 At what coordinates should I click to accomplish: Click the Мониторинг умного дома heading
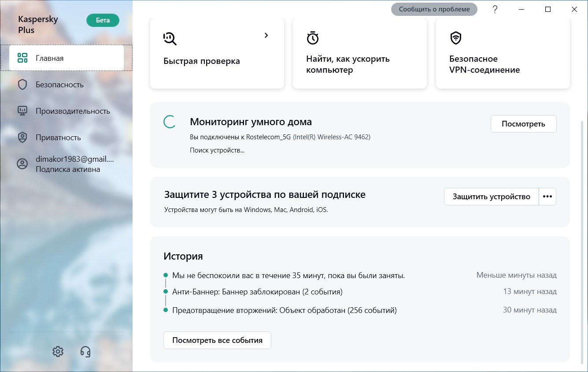[x=251, y=122]
